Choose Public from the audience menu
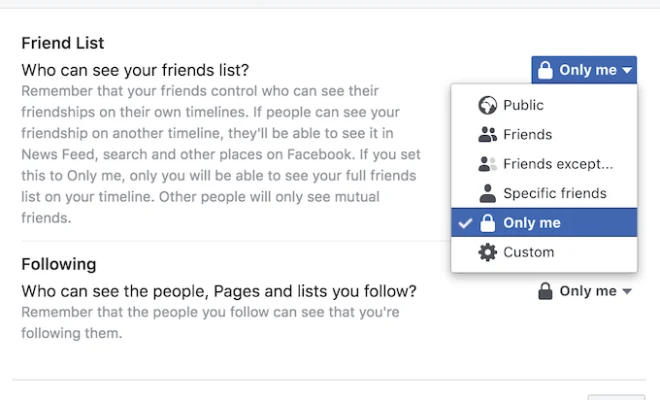The width and height of the screenshot is (660, 400). point(544,105)
